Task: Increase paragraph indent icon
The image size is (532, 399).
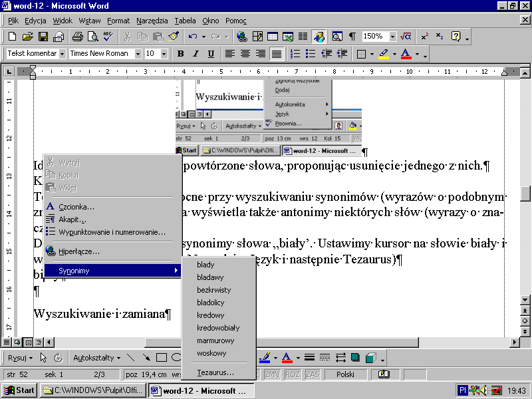Action: click(x=342, y=54)
